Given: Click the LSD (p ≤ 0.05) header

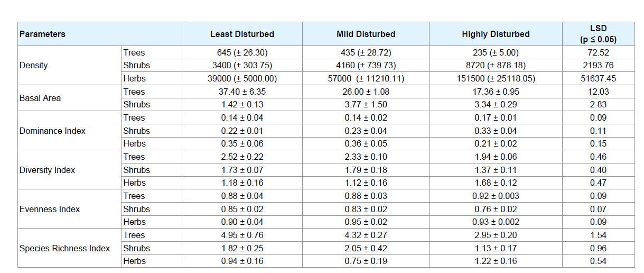Looking at the screenshot, I should pyautogui.click(x=599, y=33).
